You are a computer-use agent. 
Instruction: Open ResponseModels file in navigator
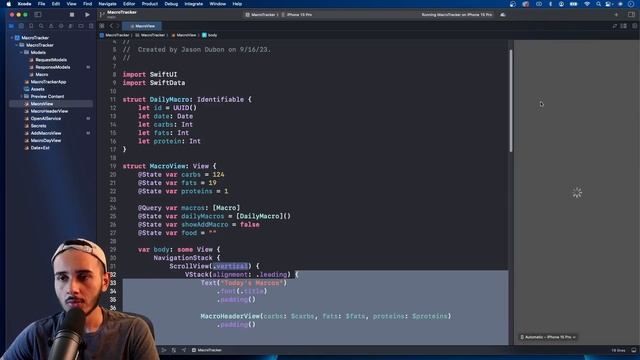click(x=52, y=67)
